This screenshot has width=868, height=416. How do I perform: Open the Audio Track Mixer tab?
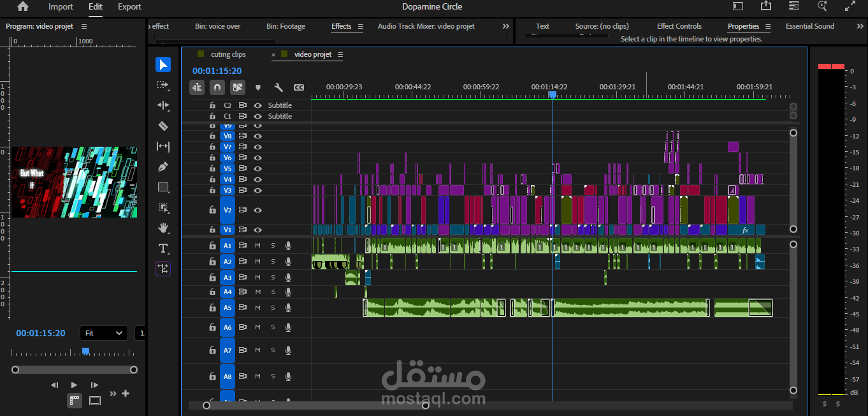pos(426,26)
